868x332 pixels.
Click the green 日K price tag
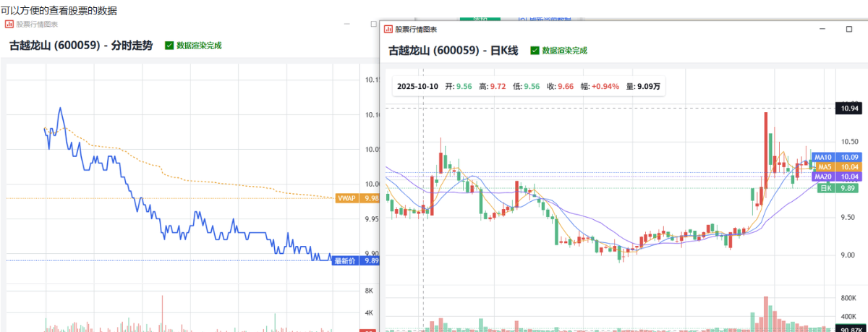pos(826,188)
